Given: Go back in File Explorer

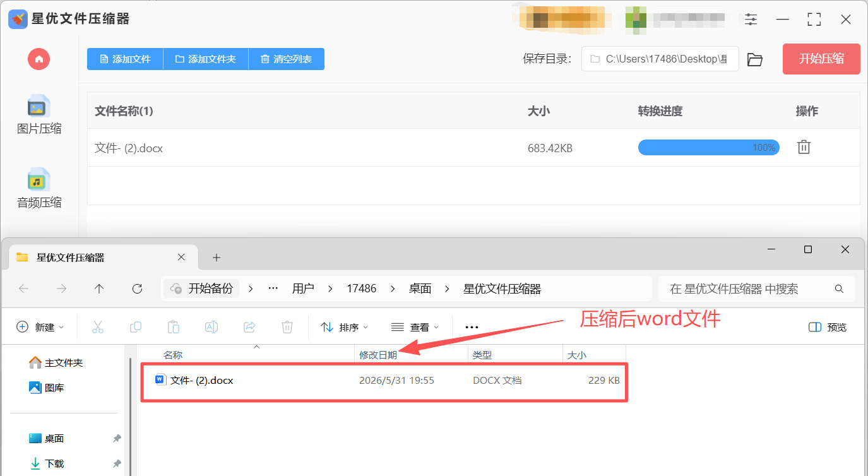Looking at the screenshot, I should click(23, 289).
